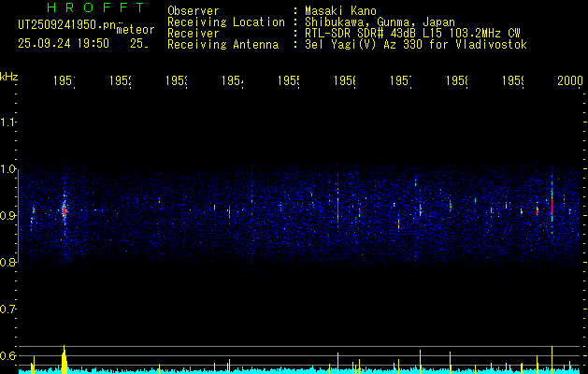Click the 1.1 frequency axis tick label

(x=8, y=122)
